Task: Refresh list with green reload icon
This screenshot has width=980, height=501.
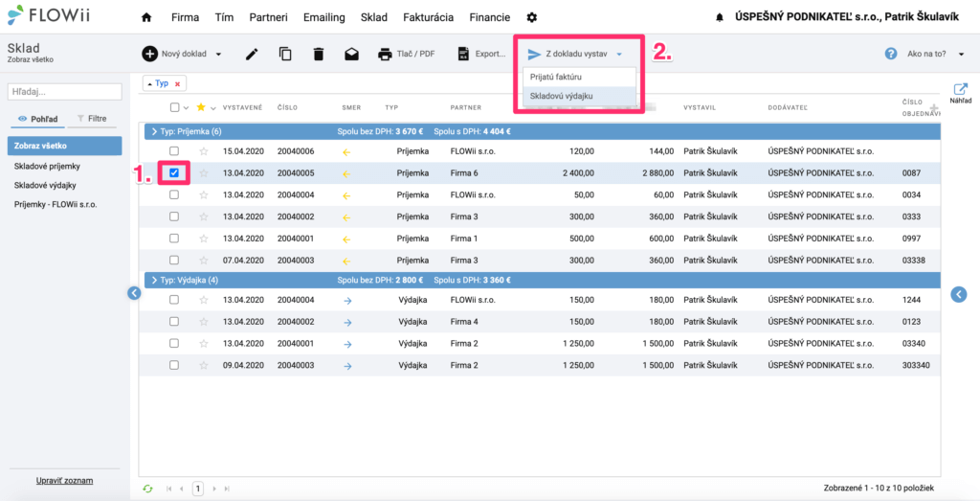Action: click(x=147, y=489)
